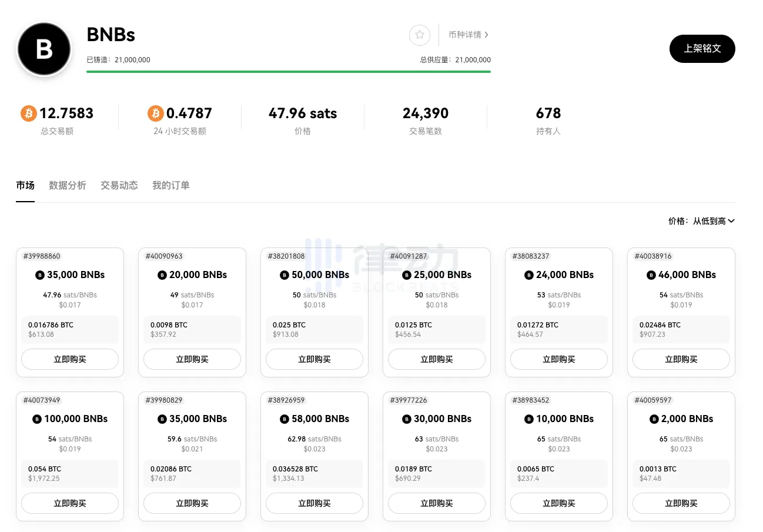
Task: Toggle the star favorite icon
Action: coord(419,35)
